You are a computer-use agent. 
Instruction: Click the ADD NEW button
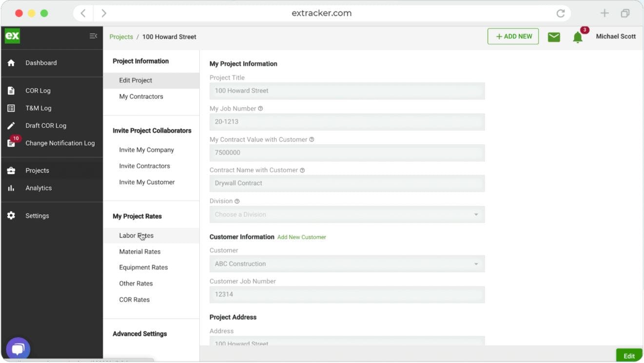coord(513,36)
